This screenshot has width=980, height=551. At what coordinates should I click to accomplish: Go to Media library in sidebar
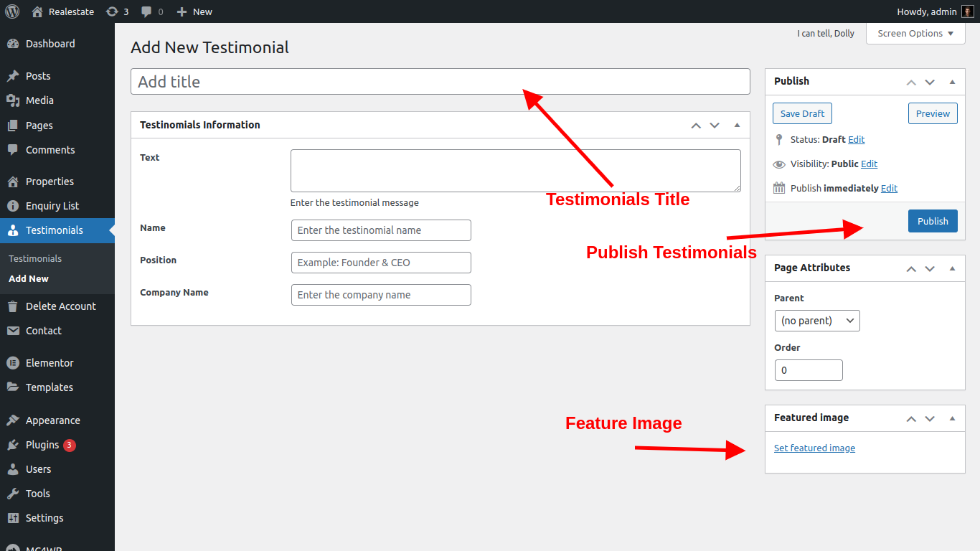point(39,100)
